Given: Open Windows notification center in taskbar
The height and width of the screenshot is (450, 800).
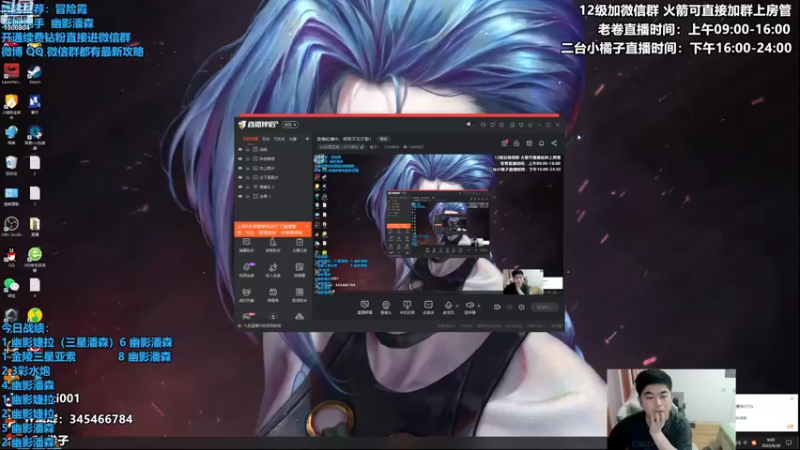Looking at the screenshot, I should click(x=789, y=442).
